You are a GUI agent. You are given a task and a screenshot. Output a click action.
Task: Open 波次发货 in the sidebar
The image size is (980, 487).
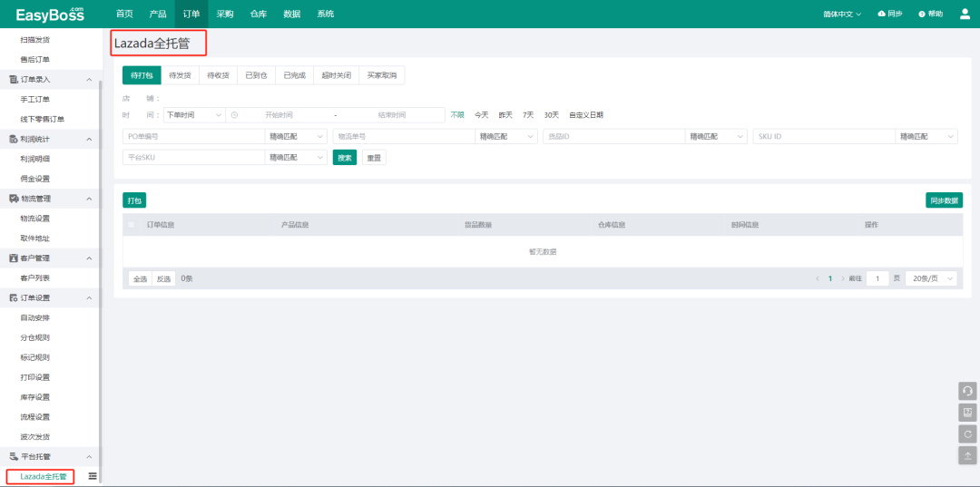coord(35,437)
